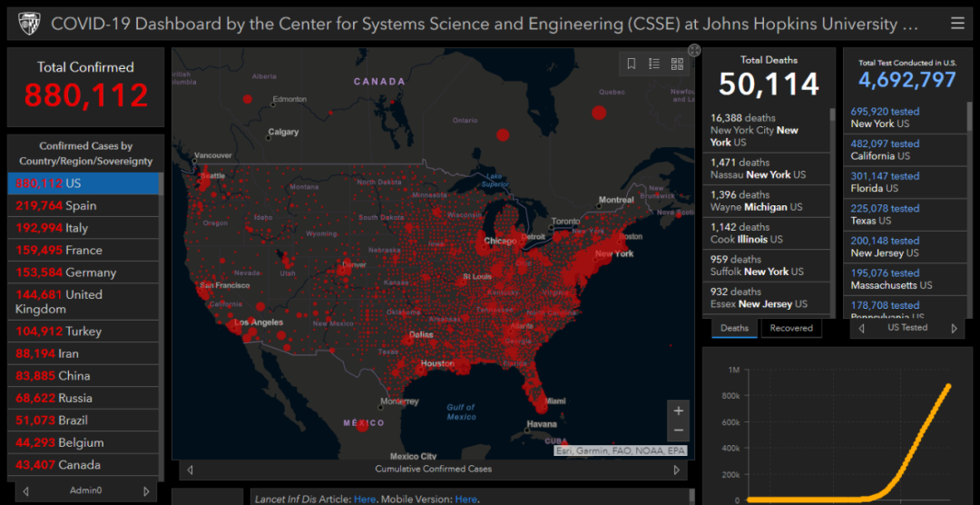980x505 pixels.
Task: Select 200,148 tested New Jersey entry
Action: pyautogui.click(x=905, y=246)
